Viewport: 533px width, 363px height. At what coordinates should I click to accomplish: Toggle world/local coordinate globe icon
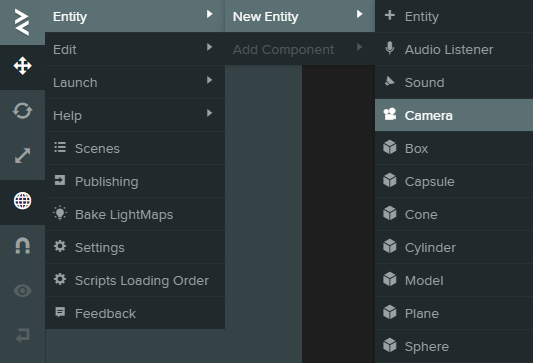pyautogui.click(x=22, y=201)
